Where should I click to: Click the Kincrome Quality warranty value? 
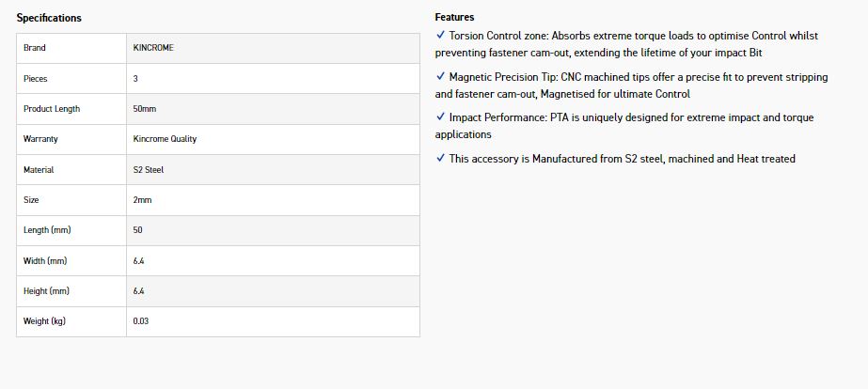click(166, 139)
